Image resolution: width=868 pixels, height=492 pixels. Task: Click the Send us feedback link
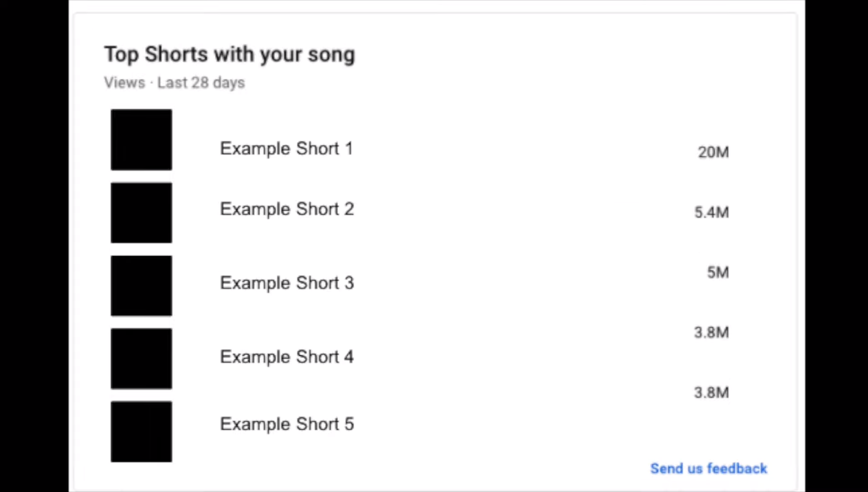(709, 469)
